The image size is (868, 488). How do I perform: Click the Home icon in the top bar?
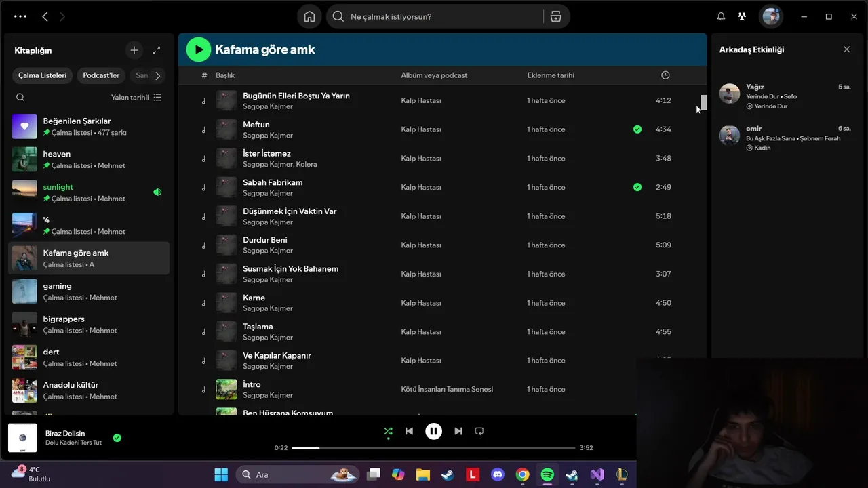coord(309,17)
